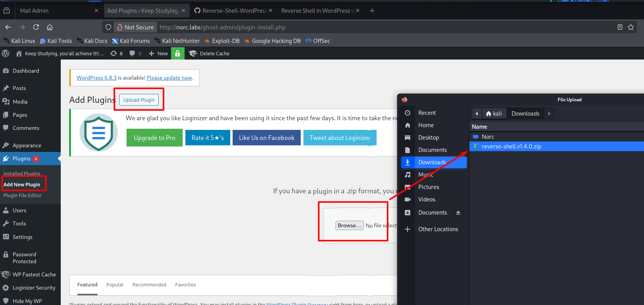The height and width of the screenshot is (305, 644).
Task: Click the kali path breadcrumb button
Action: [x=494, y=114]
